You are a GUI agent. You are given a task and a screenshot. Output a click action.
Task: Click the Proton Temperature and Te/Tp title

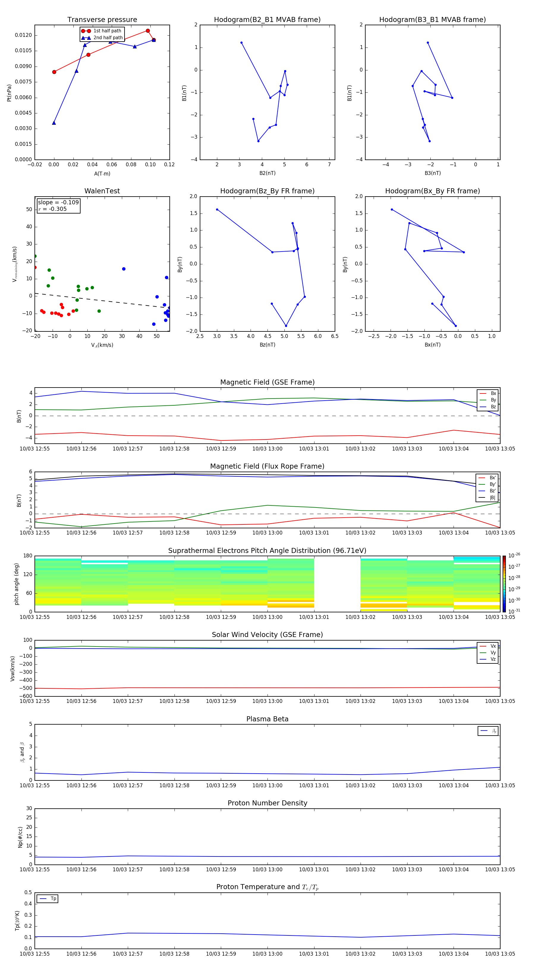pyautogui.click(x=267, y=887)
